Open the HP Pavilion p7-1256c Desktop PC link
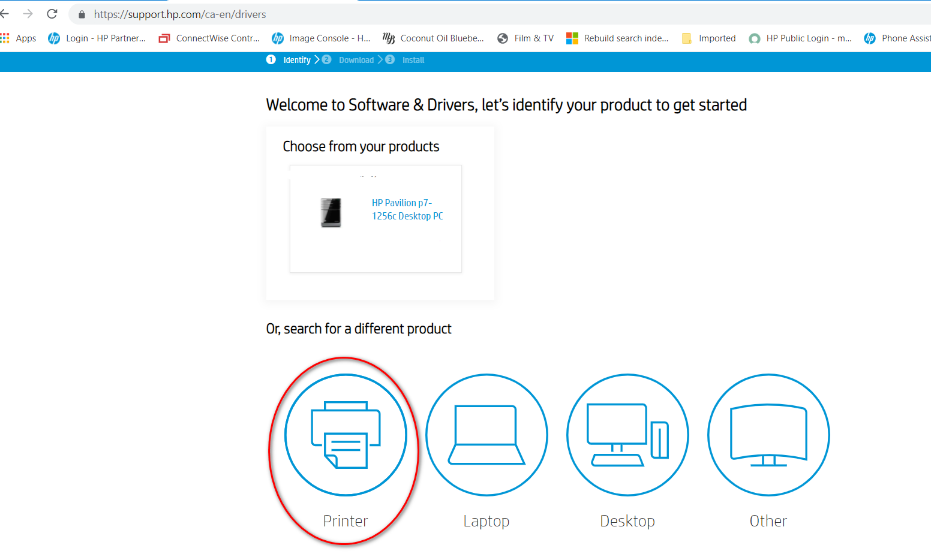Image resolution: width=931 pixels, height=560 pixels. coord(407,209)
